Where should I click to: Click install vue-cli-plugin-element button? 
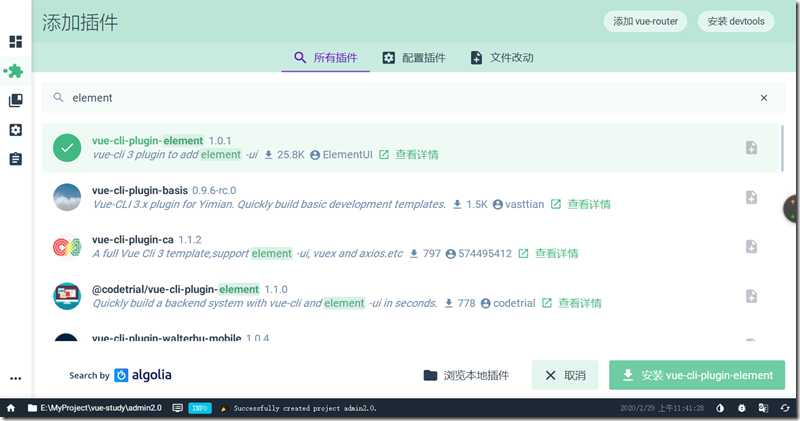[697, 376]
